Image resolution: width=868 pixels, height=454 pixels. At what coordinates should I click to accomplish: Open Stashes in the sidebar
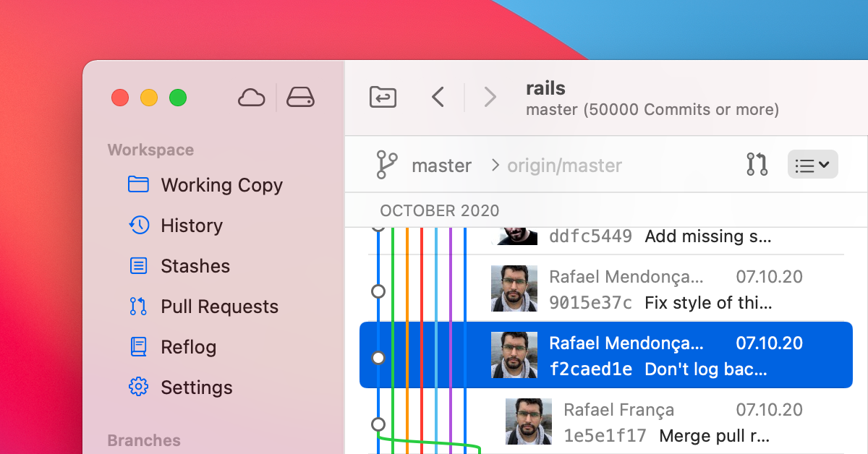click(x=195, y=266)
